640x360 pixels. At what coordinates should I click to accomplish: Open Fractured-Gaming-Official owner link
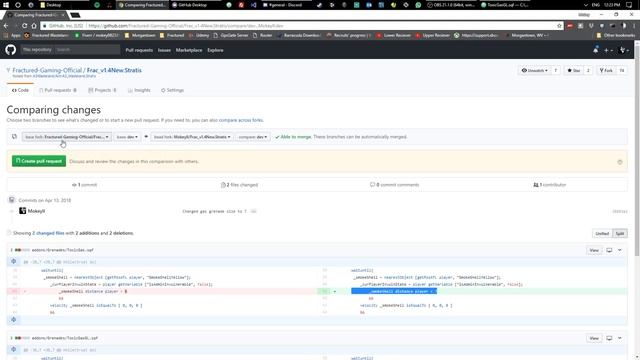pos(47,70)
